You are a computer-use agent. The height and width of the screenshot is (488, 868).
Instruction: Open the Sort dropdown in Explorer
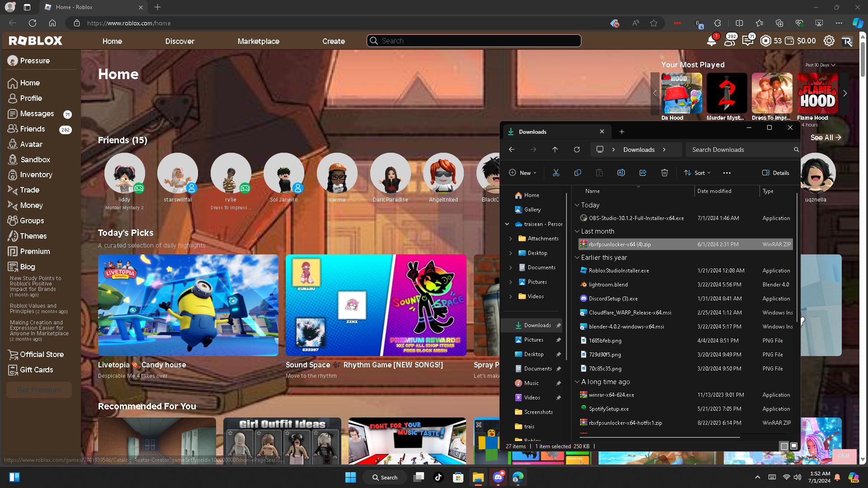click(x=697, y=173)
